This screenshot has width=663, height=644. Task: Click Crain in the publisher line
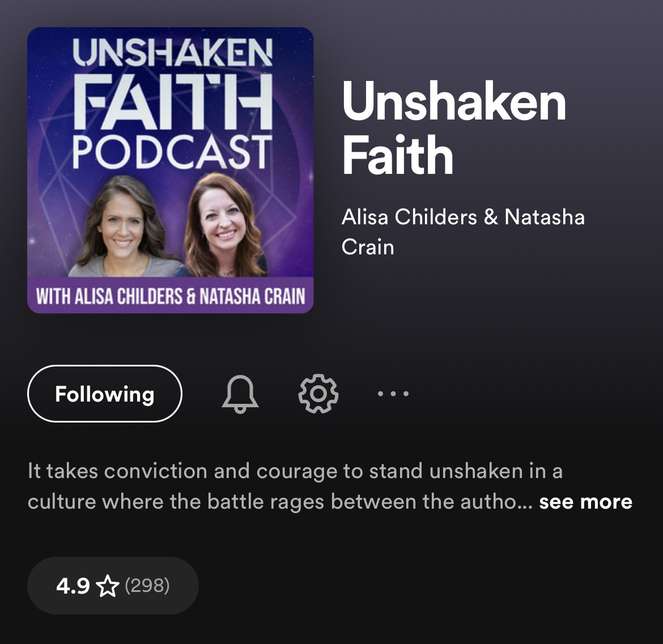(368, 247)
